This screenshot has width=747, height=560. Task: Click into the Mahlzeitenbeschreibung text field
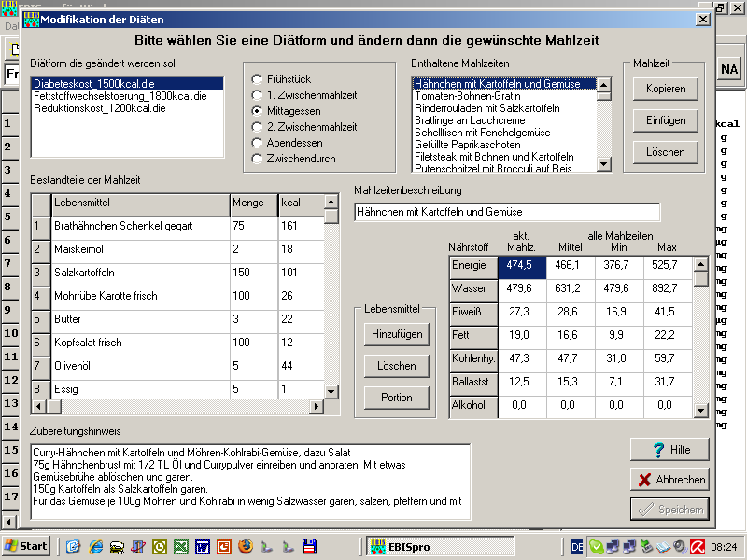(x=506, y=212)
